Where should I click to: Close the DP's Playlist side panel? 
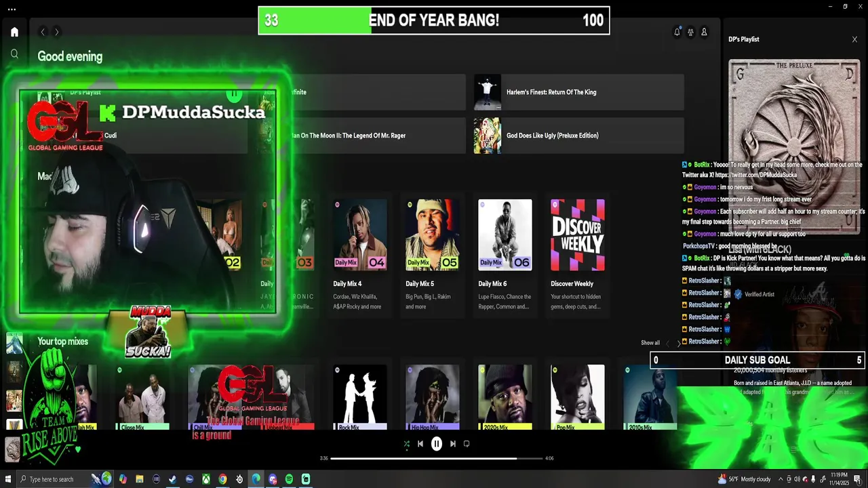854,39
